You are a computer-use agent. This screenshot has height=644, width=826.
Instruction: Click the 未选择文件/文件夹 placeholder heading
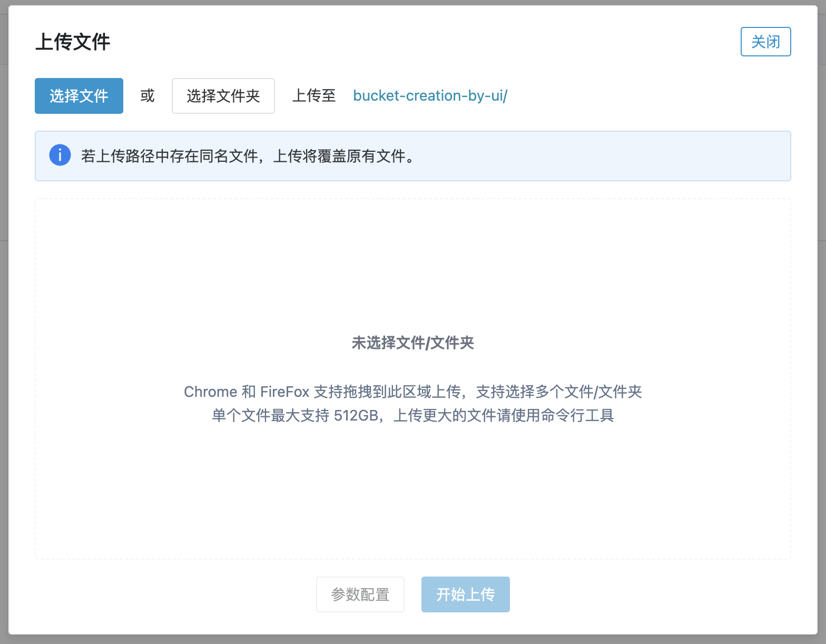coord(412,343)
